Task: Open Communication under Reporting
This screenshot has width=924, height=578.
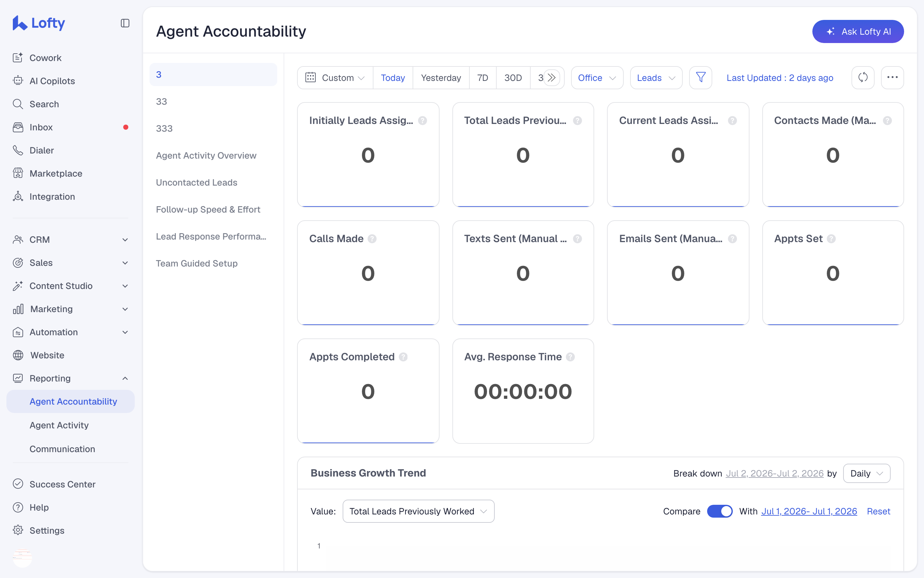Action: [71, 449]
